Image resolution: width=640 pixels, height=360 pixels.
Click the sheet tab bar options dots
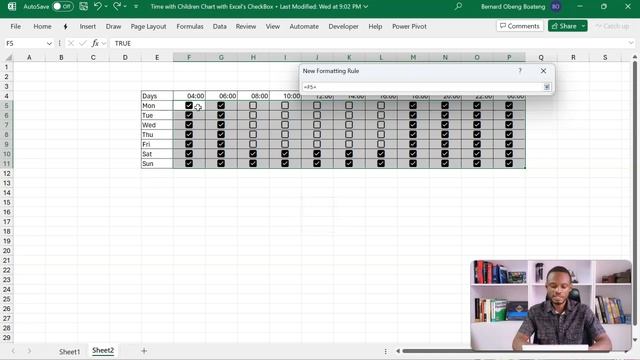[385, 351]
